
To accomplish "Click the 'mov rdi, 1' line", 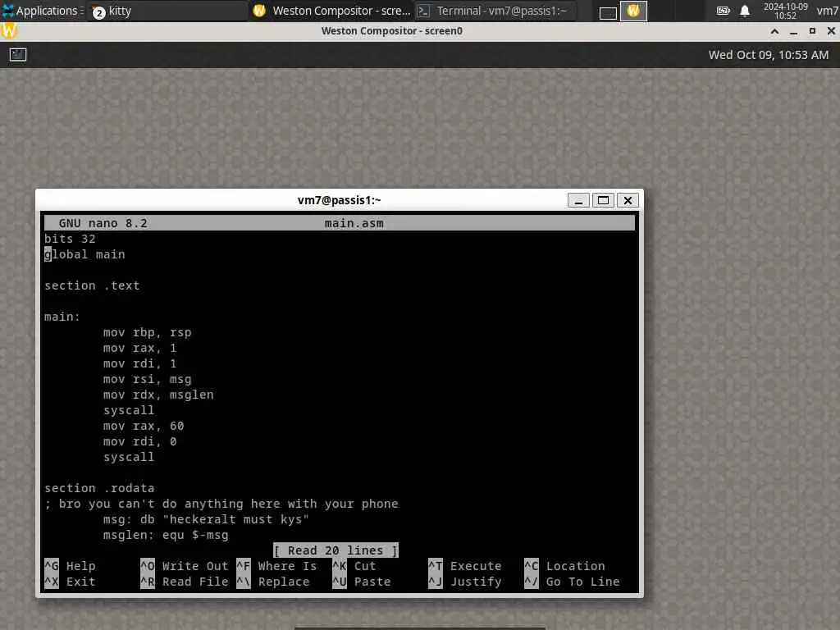I will pyautogui.click(x=139, y=363).
